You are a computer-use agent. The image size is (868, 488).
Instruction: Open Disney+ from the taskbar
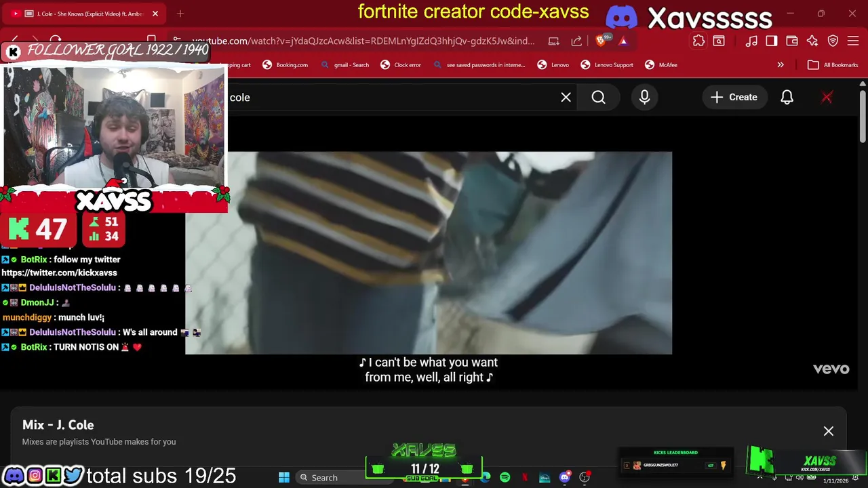point(545,477)
